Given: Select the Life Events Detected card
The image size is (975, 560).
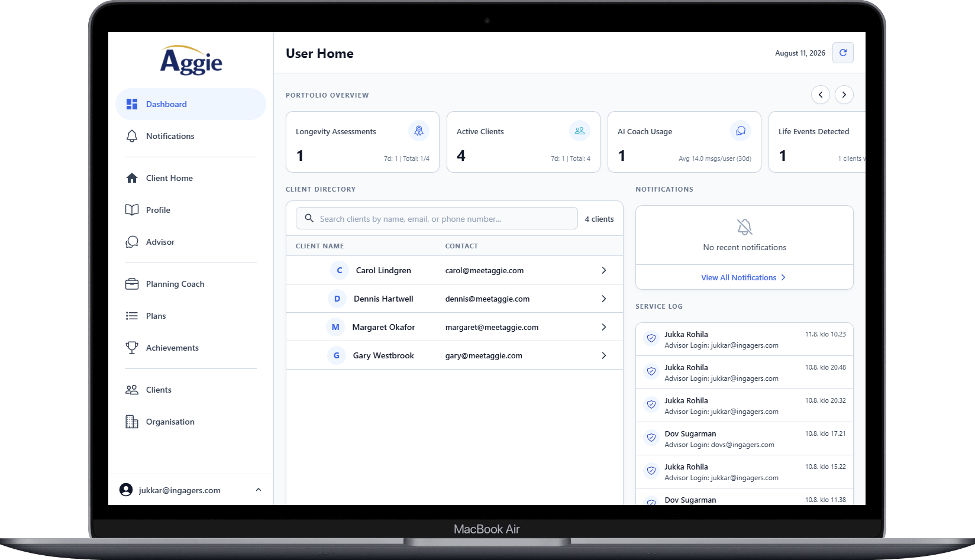Looking at the screenshot, I should pos(817,142).
